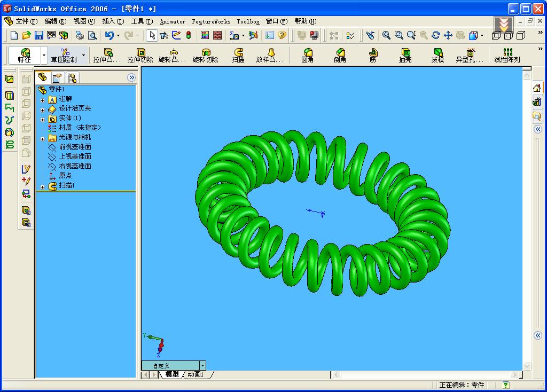This screenshot has width=547, height=392.
Task: Open the 视图(V) menu
Action: 84,21
